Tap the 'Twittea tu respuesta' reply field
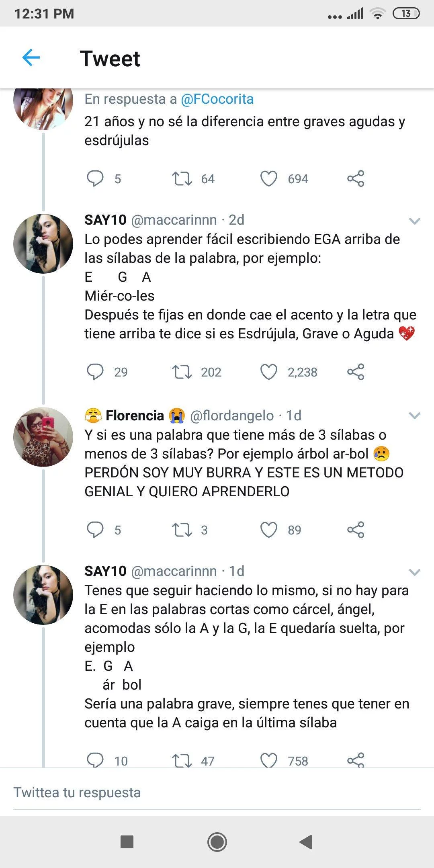This screenshot has width=434, height=868. pos(217,792)
